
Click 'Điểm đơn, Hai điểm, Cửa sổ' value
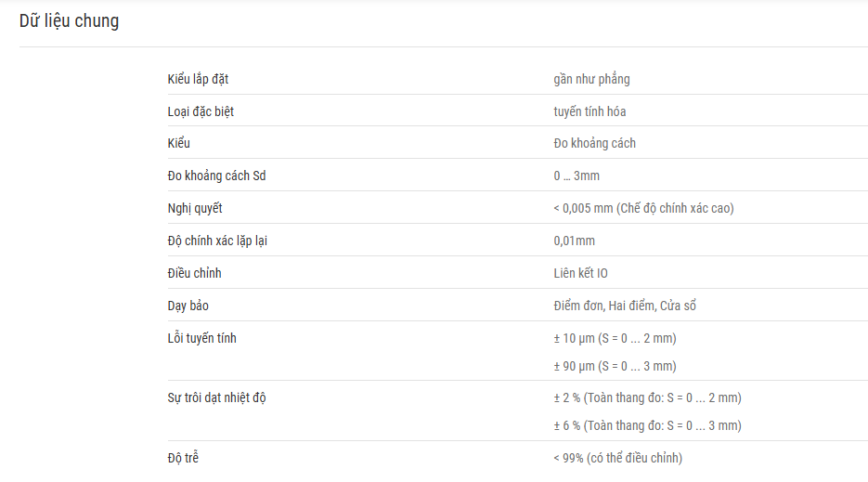click(625, 306)
